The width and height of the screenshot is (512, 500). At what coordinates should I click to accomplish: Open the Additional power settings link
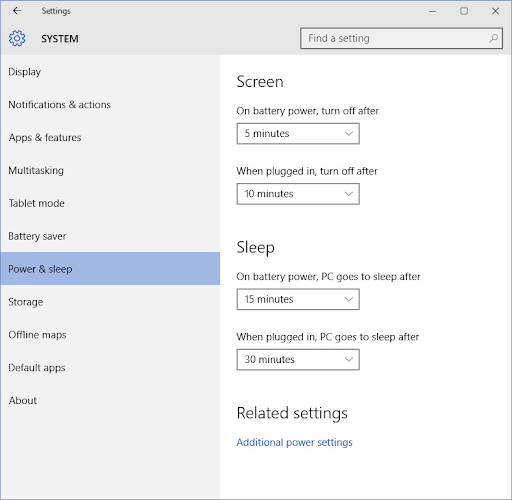[x=294, y=442]
